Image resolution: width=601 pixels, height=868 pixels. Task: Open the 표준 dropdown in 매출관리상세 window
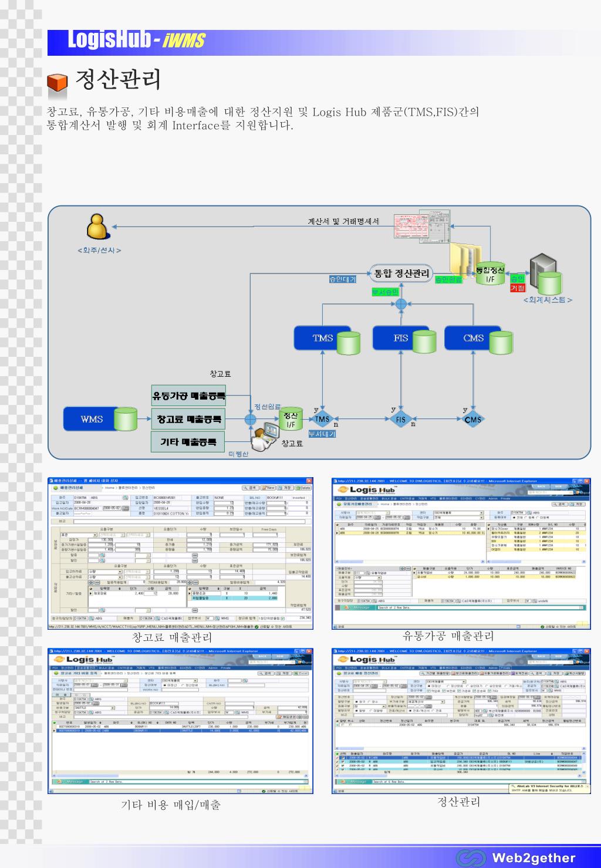pos(79,535)
